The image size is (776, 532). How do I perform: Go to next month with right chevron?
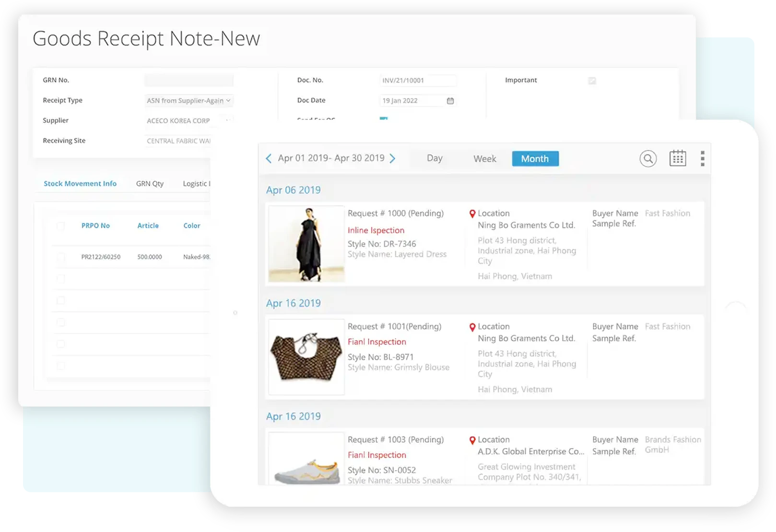tap(392, 158)
